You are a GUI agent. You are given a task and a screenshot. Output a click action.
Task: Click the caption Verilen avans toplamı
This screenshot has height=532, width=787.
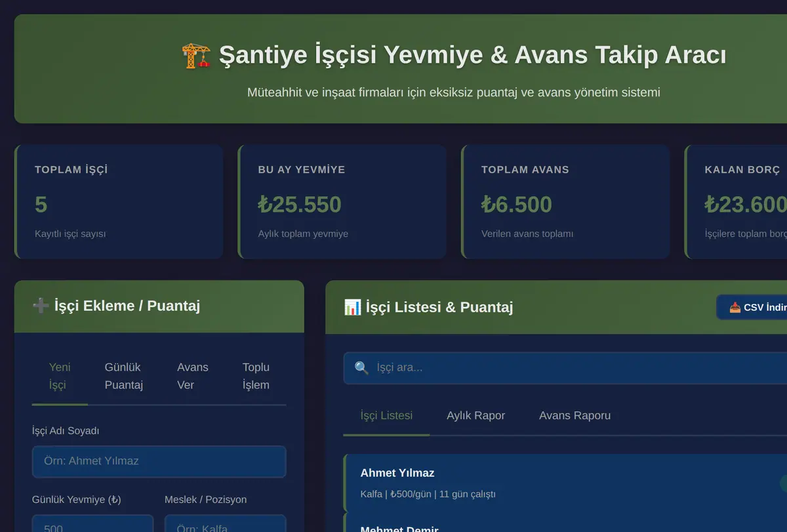click(x=527, y=234)
